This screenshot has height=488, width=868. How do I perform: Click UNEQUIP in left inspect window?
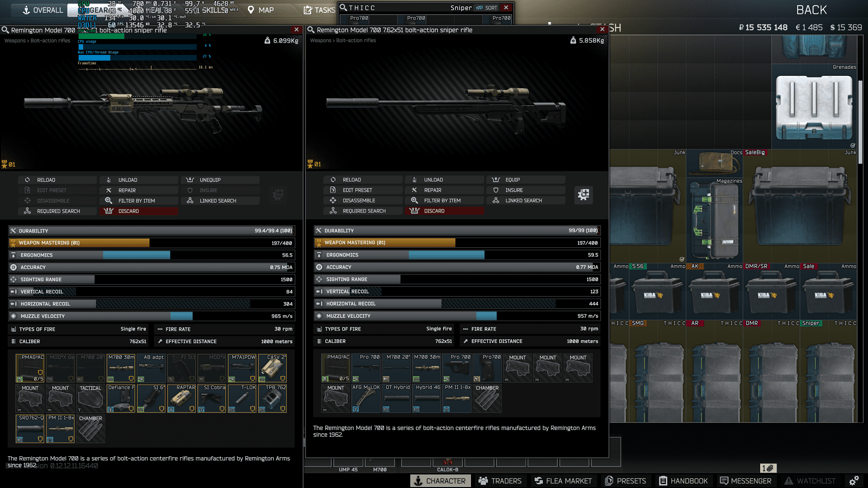pyautogui.click(x=220, y=180)
